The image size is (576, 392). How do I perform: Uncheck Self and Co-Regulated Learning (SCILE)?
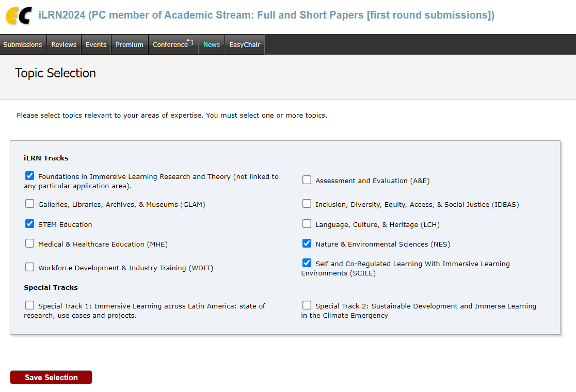(307, 263)
